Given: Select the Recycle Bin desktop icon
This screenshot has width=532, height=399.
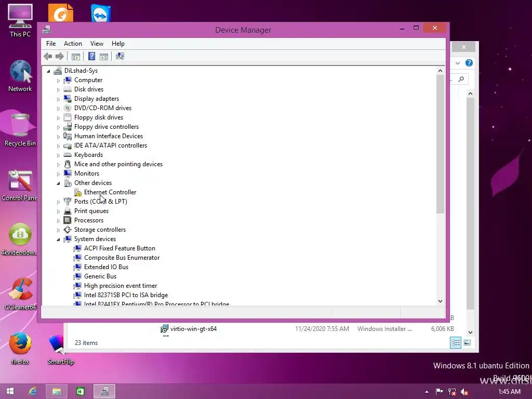Looking at the screenshot, I should pos(20,130).
